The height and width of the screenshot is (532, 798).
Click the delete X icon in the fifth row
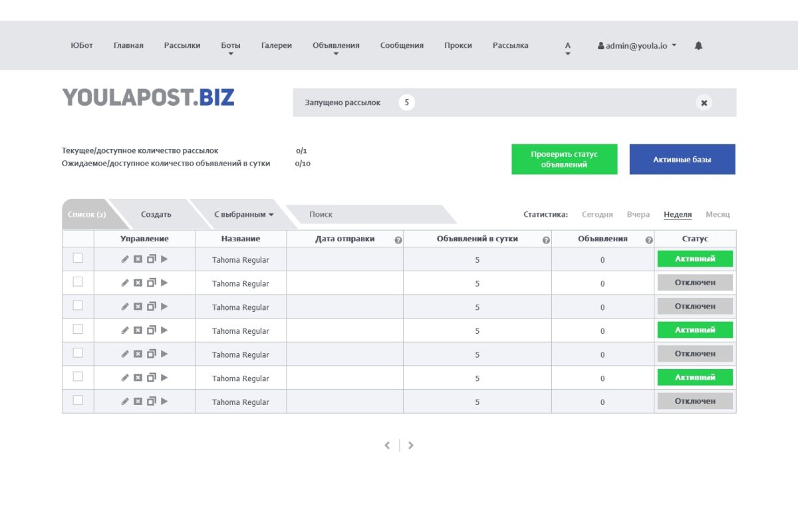(x=138, y=354)
